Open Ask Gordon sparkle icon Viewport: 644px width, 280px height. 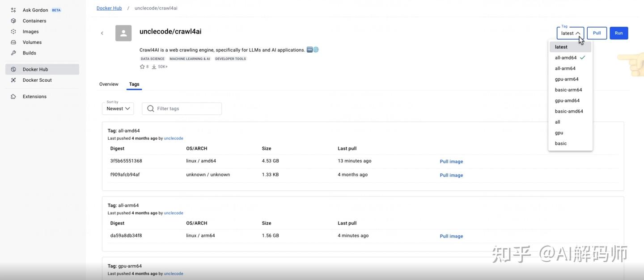[13, 10]
